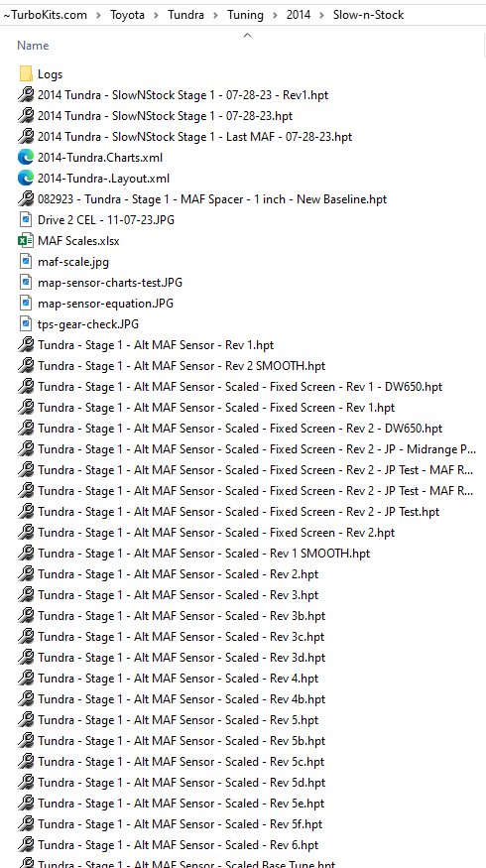Image resolution: width=486 pixels, height=868 pixels.
Task: Click the image icon for maf-scale.jpg
Action: 26,261
